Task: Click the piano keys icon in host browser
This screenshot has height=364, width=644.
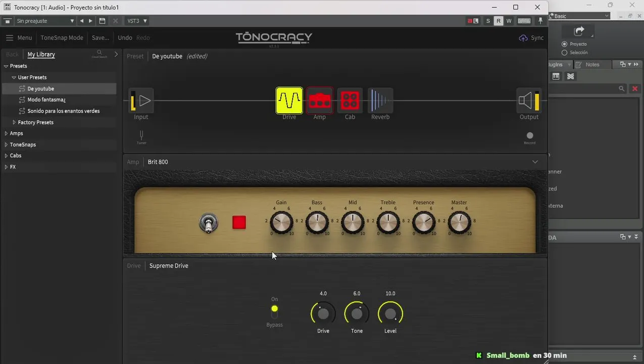Action: 556,76
